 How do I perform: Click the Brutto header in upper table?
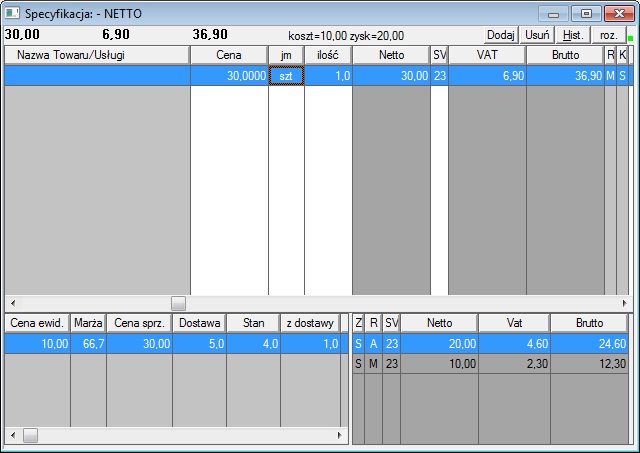[x=565, y=55]
